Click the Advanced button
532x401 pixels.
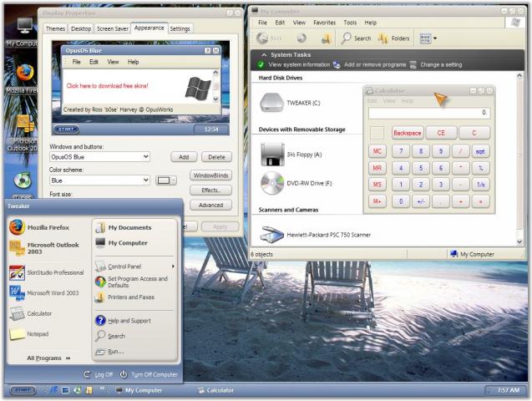click(x=210, y=205)
